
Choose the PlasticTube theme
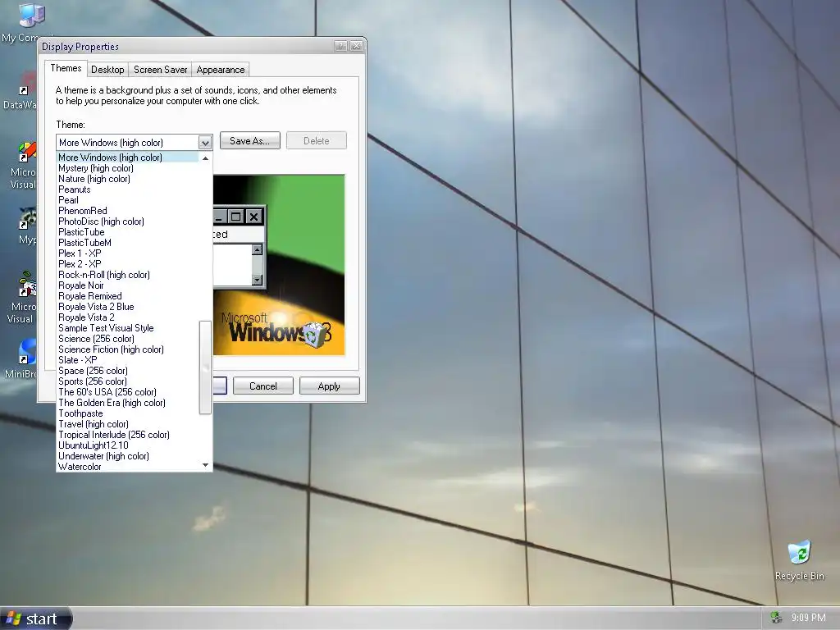127,232
